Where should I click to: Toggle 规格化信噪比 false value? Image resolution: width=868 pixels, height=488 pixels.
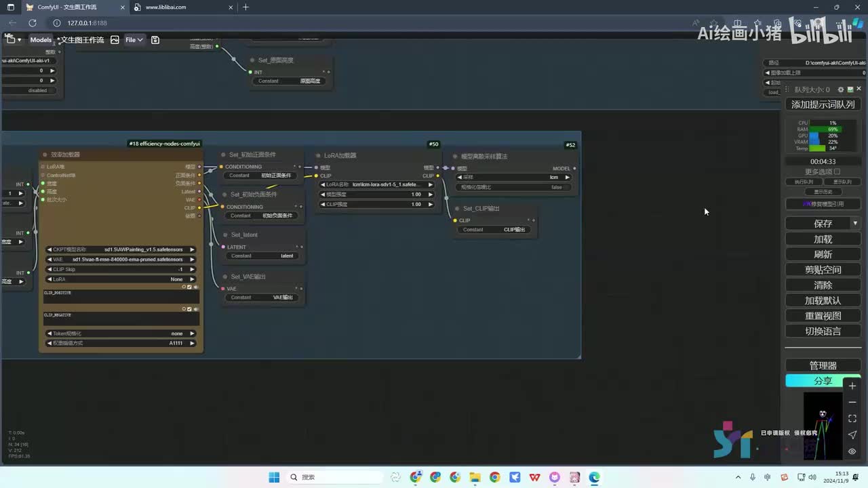512,187
